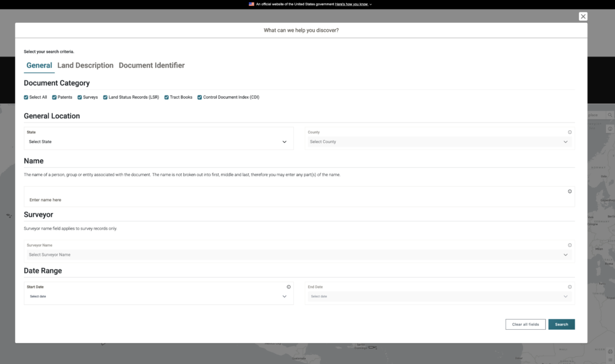Click the Start Date info icon
Viewport: 615px width, 364px height.
(289, 287)
